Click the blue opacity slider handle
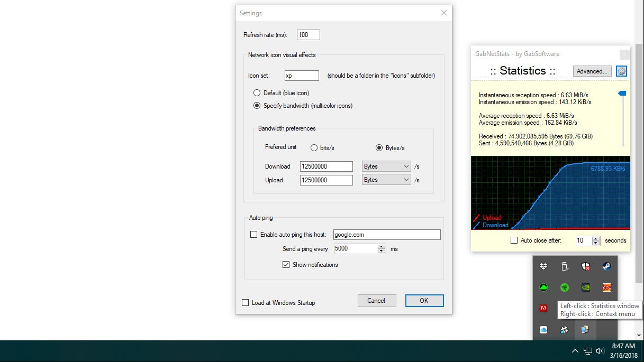The width and height of the screenshot is (644, 362). (622, 94)
